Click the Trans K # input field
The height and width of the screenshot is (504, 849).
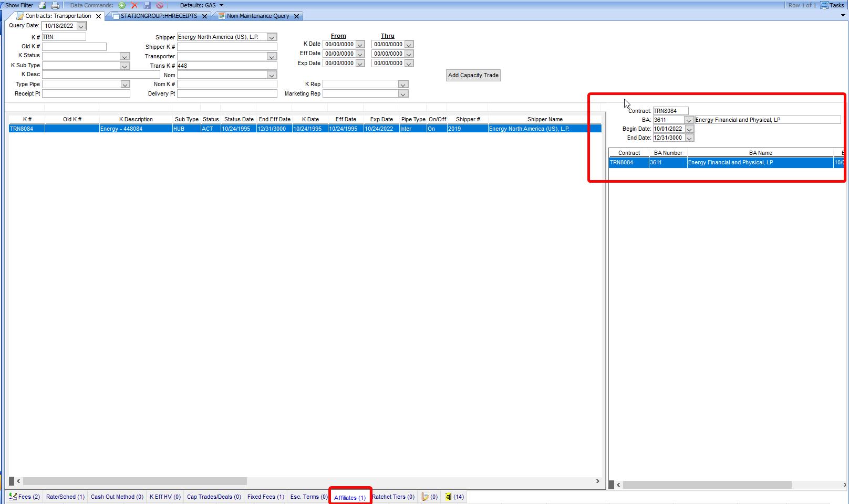point(226,66)
